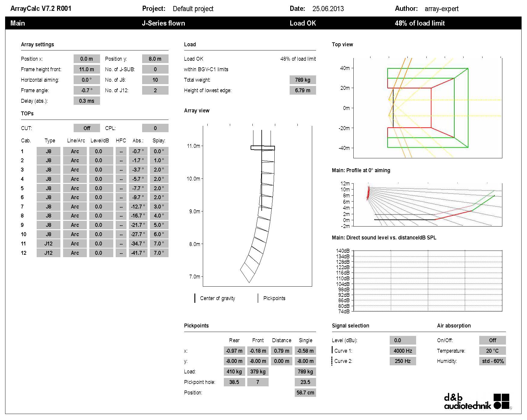Click the Delay (abs.) value 0.3 ms

87,101
